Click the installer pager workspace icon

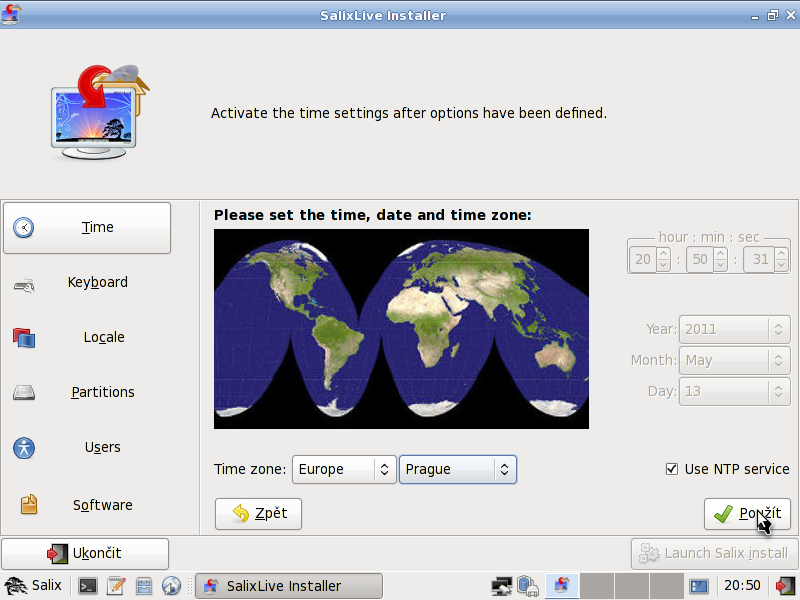pyautogui.click(x=562, y=586)
